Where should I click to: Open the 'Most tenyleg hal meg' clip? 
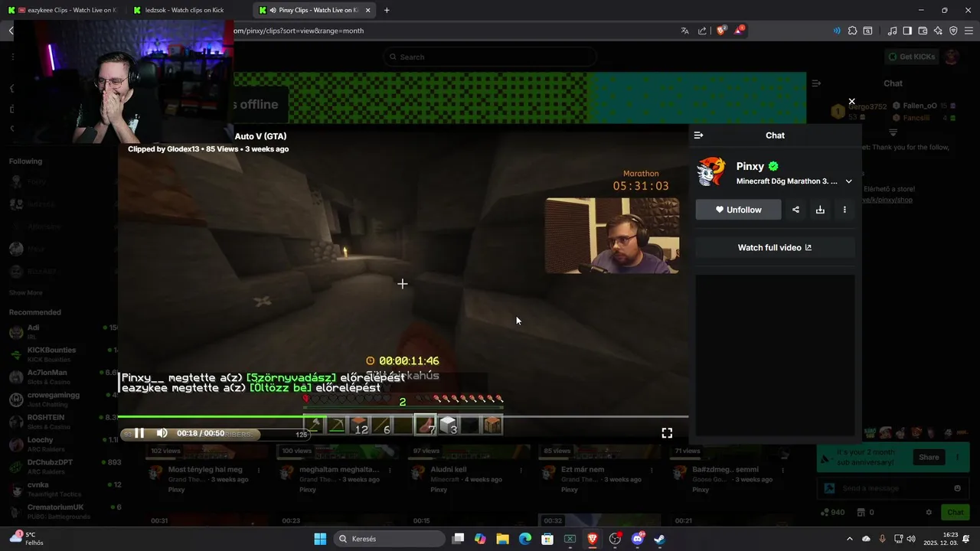pos(205,469)
